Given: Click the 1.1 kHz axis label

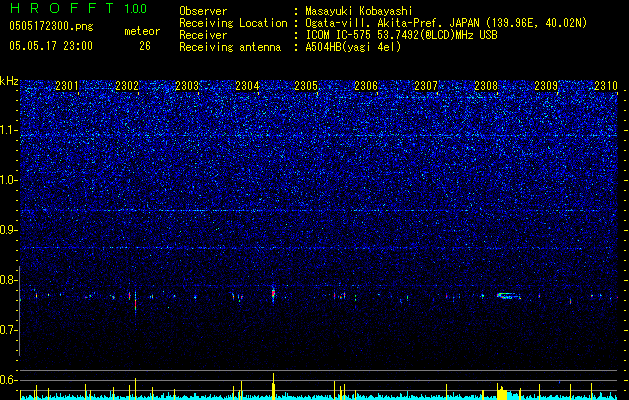Looking at the screenshot, I should [9, 130].
